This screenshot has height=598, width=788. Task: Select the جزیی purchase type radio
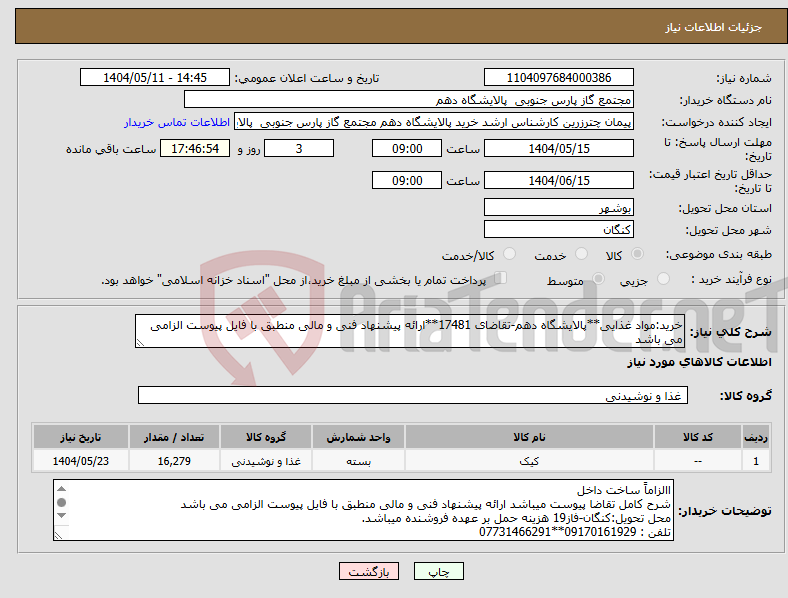pyautogui.click(x=663, y=278)
